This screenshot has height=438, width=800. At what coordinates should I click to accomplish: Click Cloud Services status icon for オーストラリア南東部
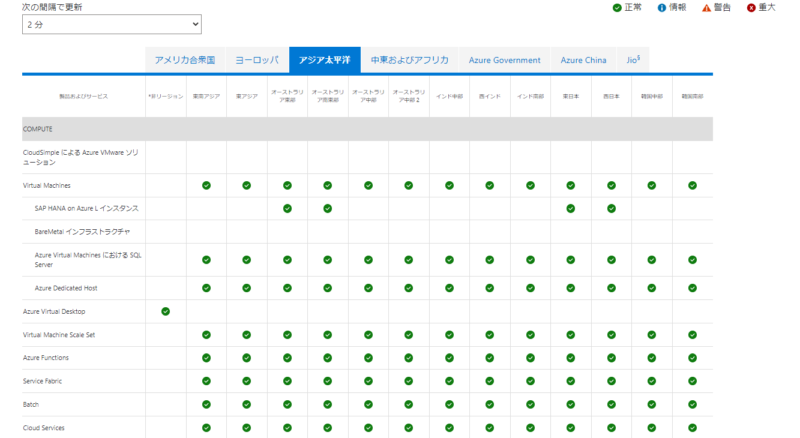328,428
